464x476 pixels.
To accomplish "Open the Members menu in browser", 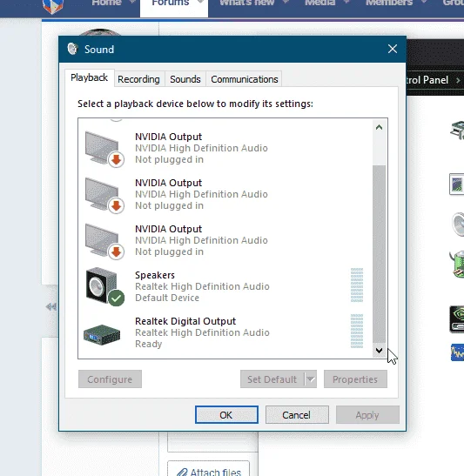I will click(x=389, y=3).
